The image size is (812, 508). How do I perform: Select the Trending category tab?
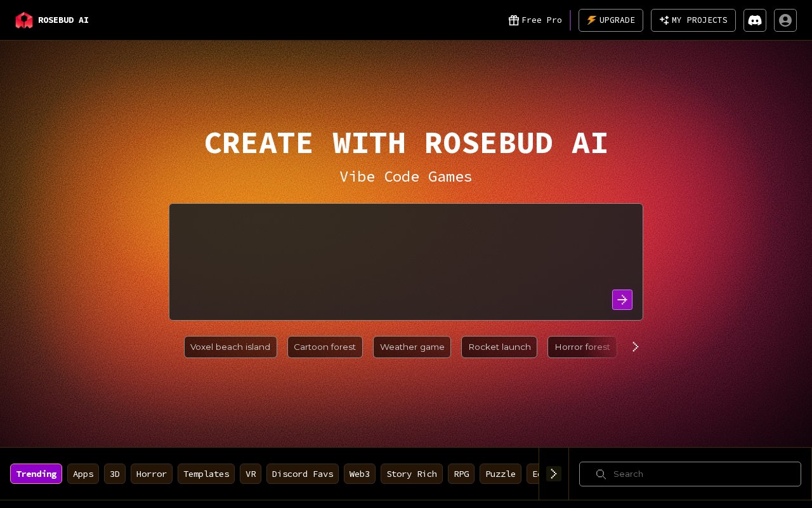click(x=36, y=474)
